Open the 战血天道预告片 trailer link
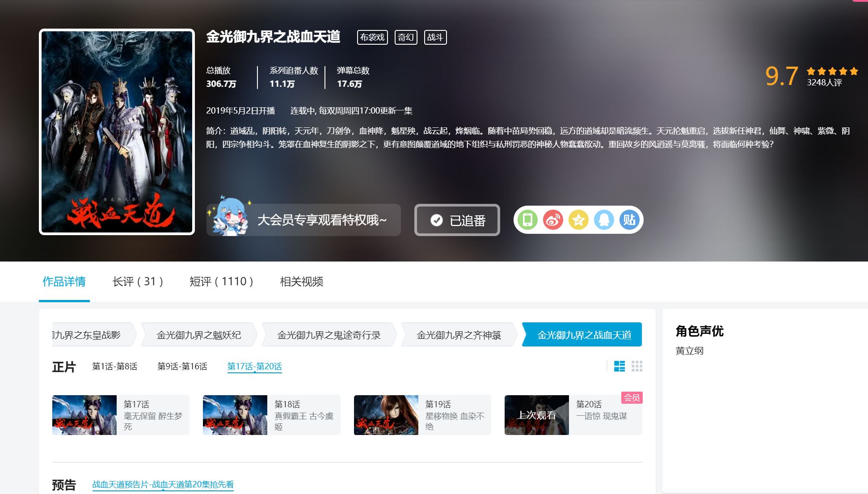Screen dimensions: 868x494 point(163,485)
